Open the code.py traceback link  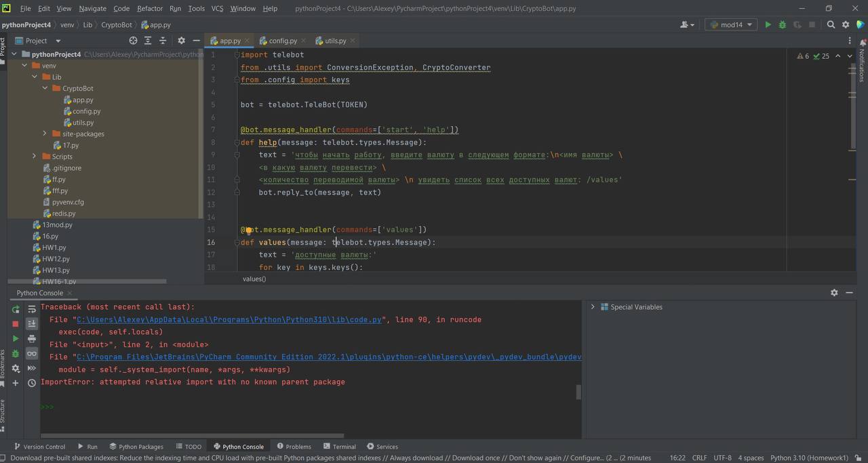[229, 319]
